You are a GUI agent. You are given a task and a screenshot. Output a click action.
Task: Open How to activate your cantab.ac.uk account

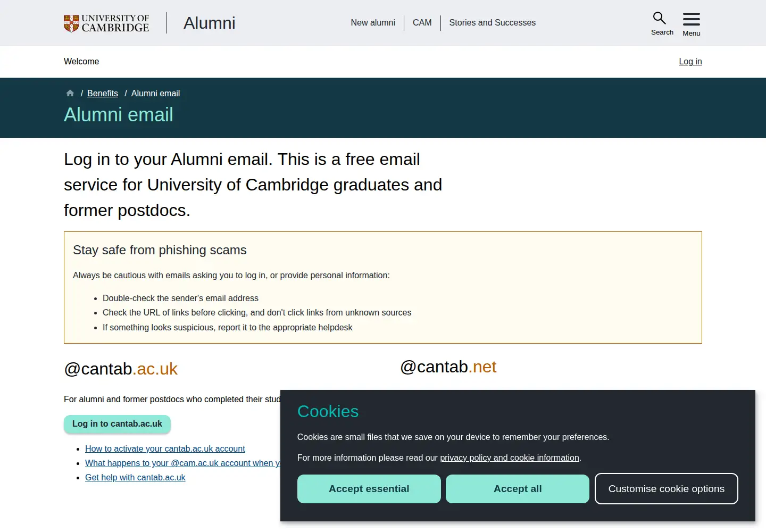[x=165, y=448]
